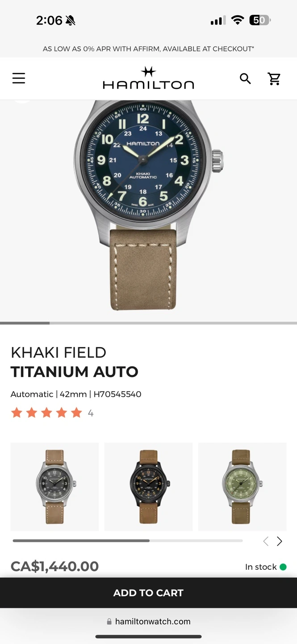Open the hamburger menu
The height and width of the screenshot is (644, 297).
click(19, 79)
